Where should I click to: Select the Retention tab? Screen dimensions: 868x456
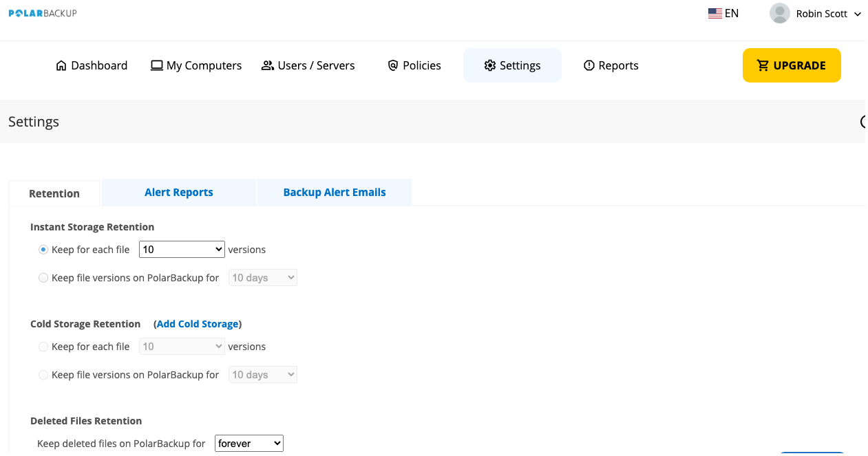pyautogui.click(x=54, y=193)
